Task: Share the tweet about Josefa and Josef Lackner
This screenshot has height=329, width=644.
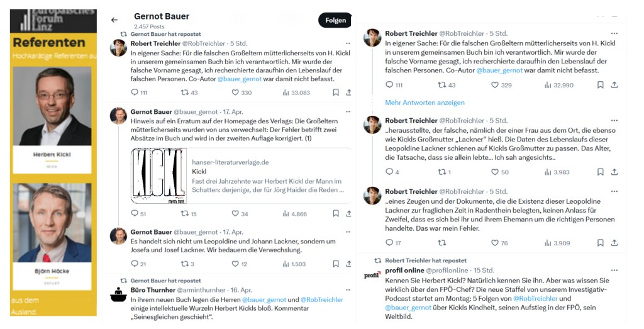Action: click(350, 264)
